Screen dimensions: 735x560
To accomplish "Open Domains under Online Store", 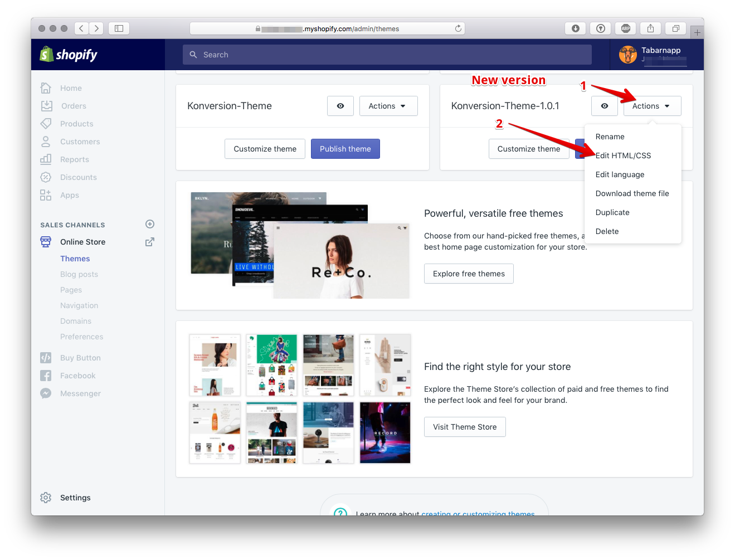I will tap(75, 321).
